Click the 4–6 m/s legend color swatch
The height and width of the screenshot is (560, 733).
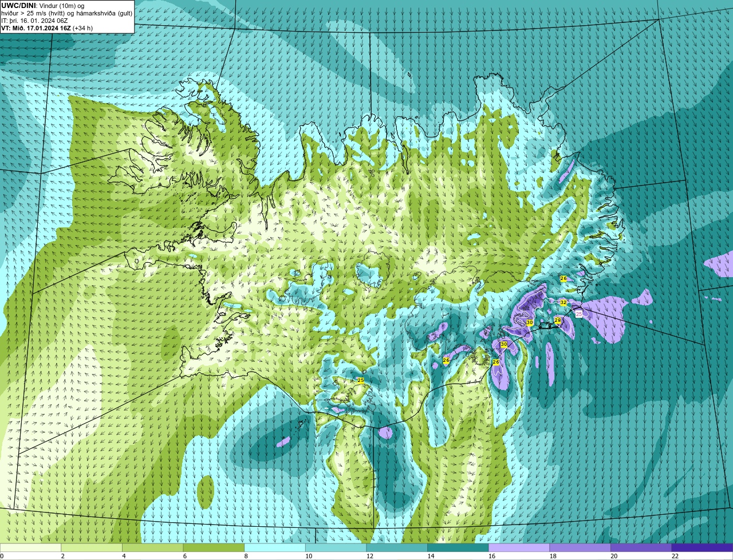[152, 547]
